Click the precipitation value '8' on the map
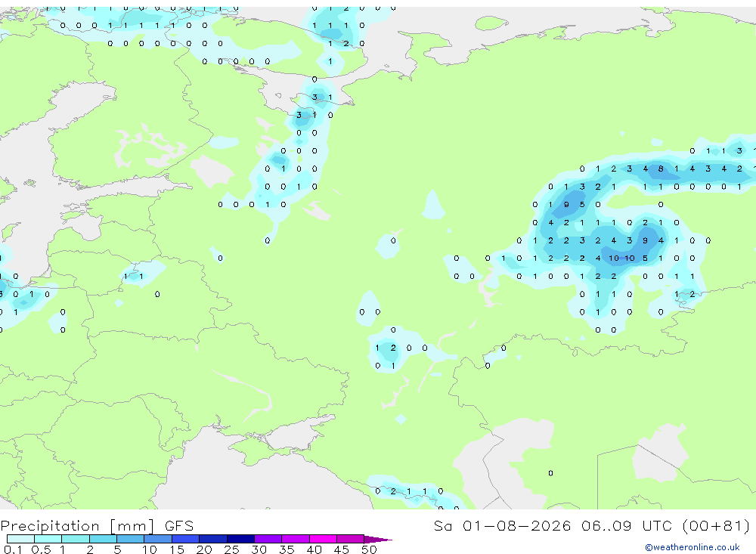 661,169
